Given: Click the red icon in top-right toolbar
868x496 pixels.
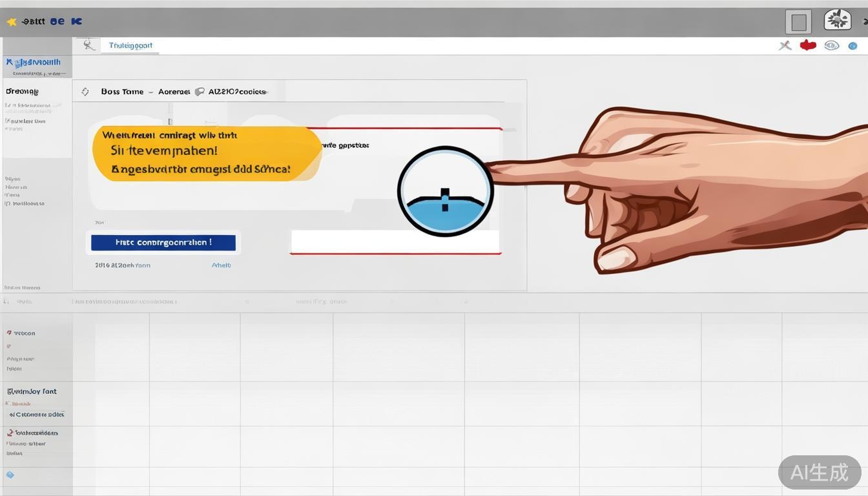Looking at the screenshot, I should tap(808, 45).
